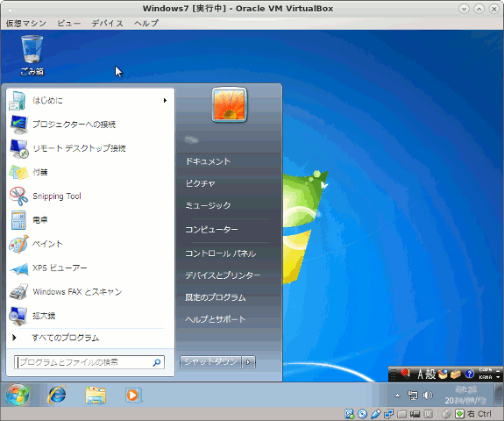Screen dimensions: 504x421
Task: Open the ビュー menu
Action: pos(68,24)
